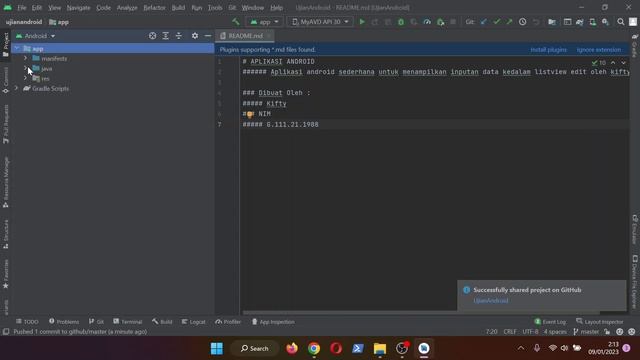The height and width of the screenshot is (360, 640).
Task: Click the taskbar Search box
Action: tap(255, 349)
